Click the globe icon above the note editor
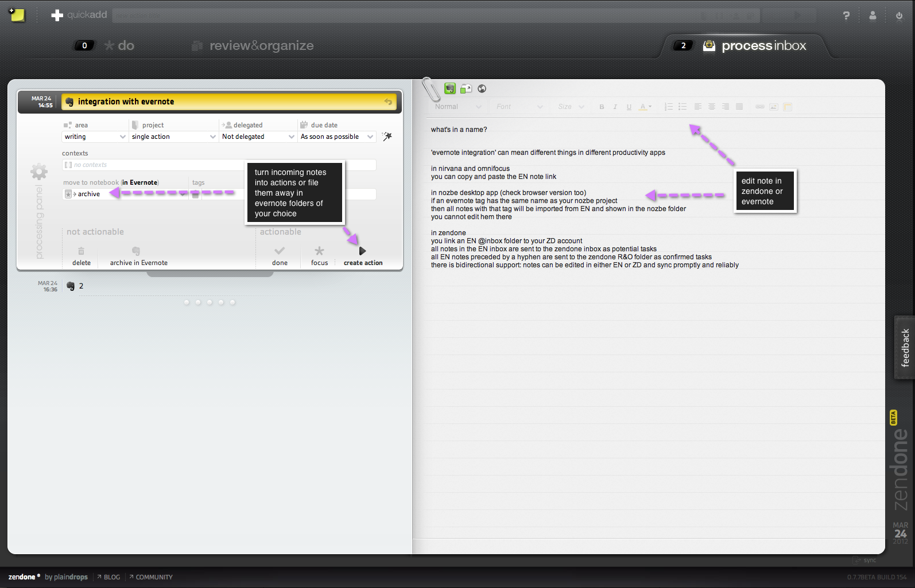This screenshot has width=915, height=588. (482, 88)
